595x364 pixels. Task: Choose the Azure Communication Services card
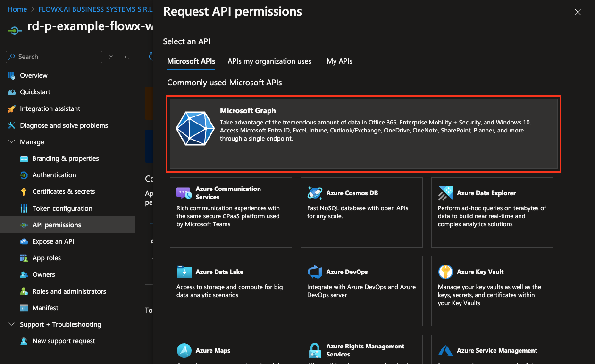point(231,212)
